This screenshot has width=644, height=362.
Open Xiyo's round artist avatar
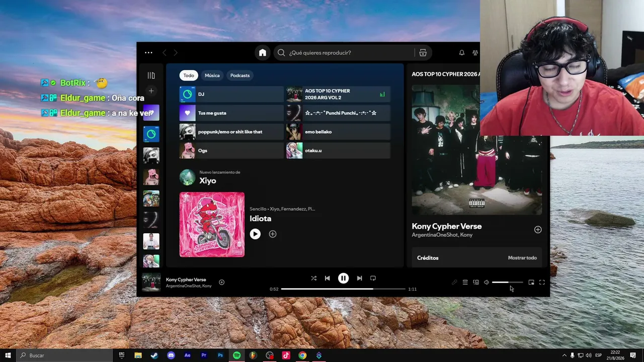(x=188, y=177)
